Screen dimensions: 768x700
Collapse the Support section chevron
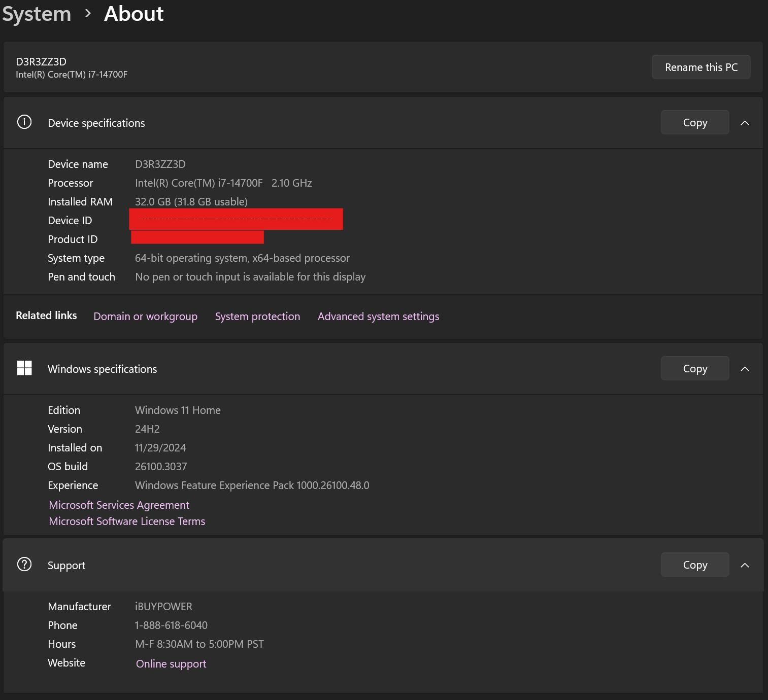coord(745,565)
